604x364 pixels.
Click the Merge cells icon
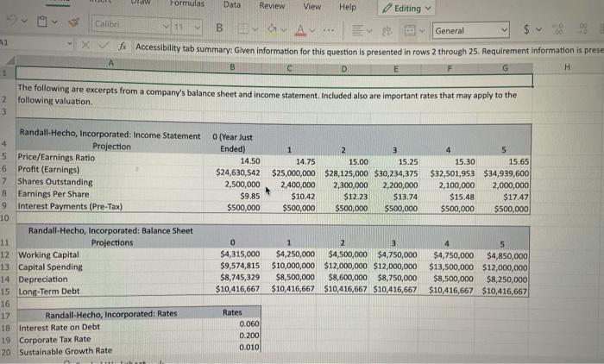[x=410, y=30]
